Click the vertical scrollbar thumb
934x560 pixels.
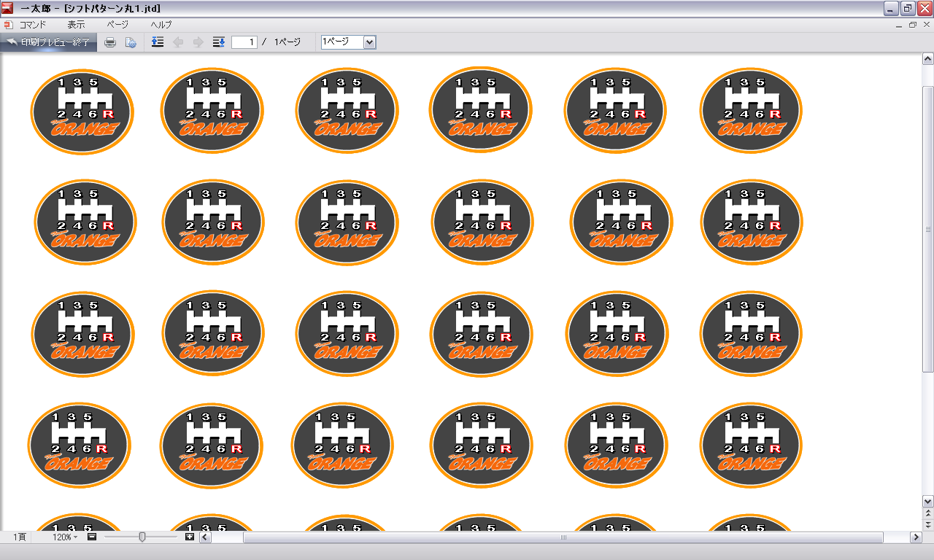928,228
